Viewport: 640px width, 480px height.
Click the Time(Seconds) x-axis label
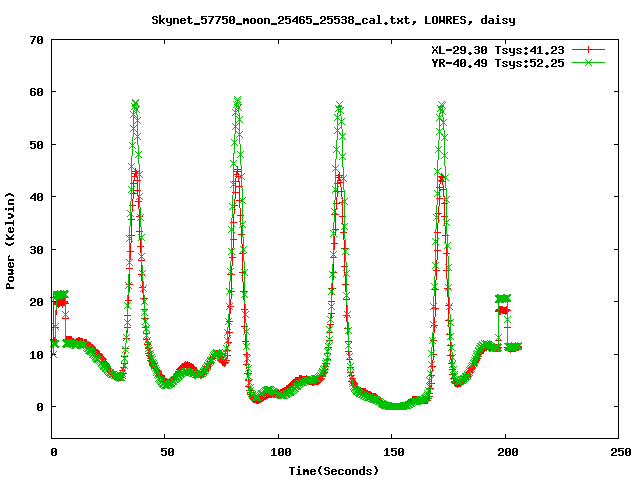tap(333, 471)
